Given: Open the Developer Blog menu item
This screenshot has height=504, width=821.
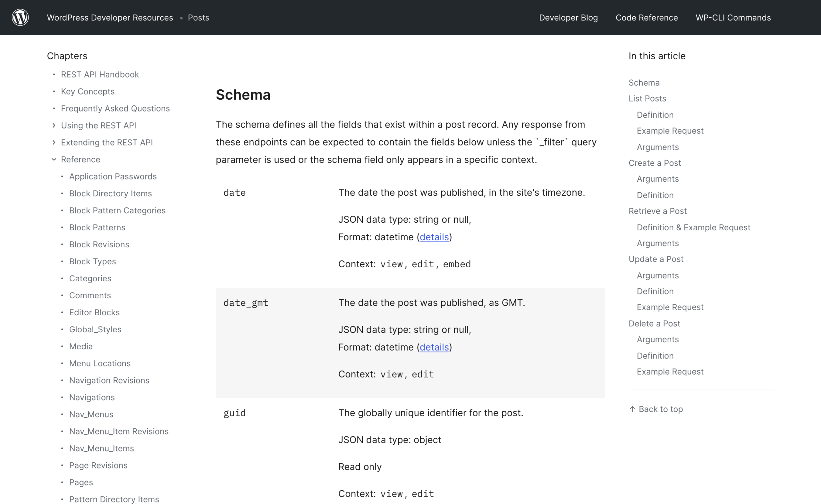Looking at the screenshot, I should (569, 18).
